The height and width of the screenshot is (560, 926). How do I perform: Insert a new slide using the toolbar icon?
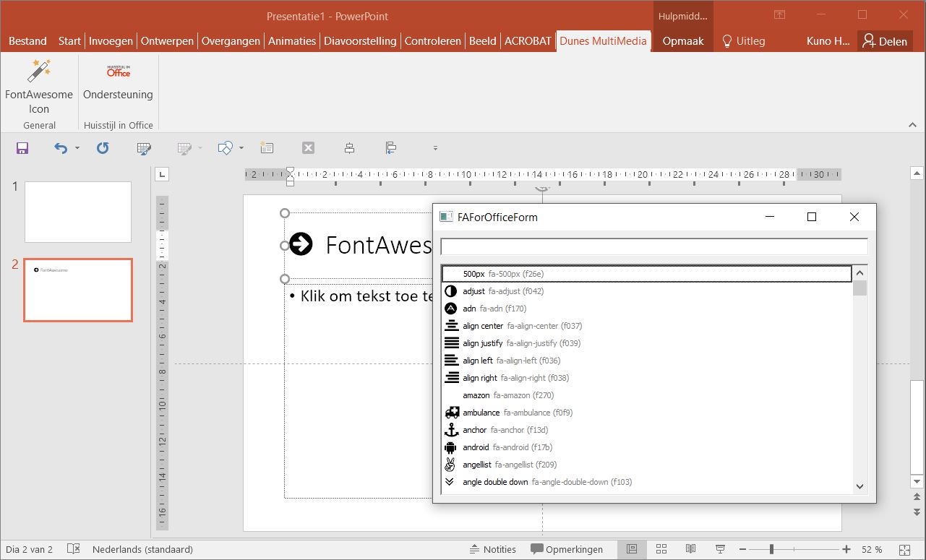(267, 148)
